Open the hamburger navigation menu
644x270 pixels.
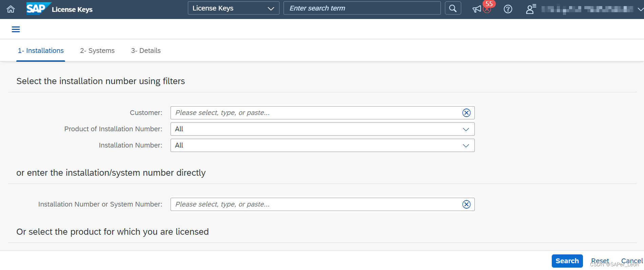pyautogui.click(x=16, y=29)
